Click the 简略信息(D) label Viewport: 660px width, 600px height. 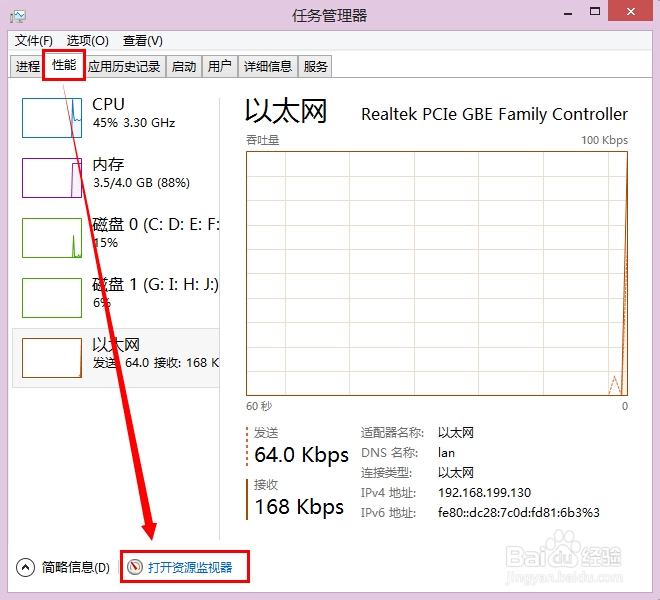[76, 568]
